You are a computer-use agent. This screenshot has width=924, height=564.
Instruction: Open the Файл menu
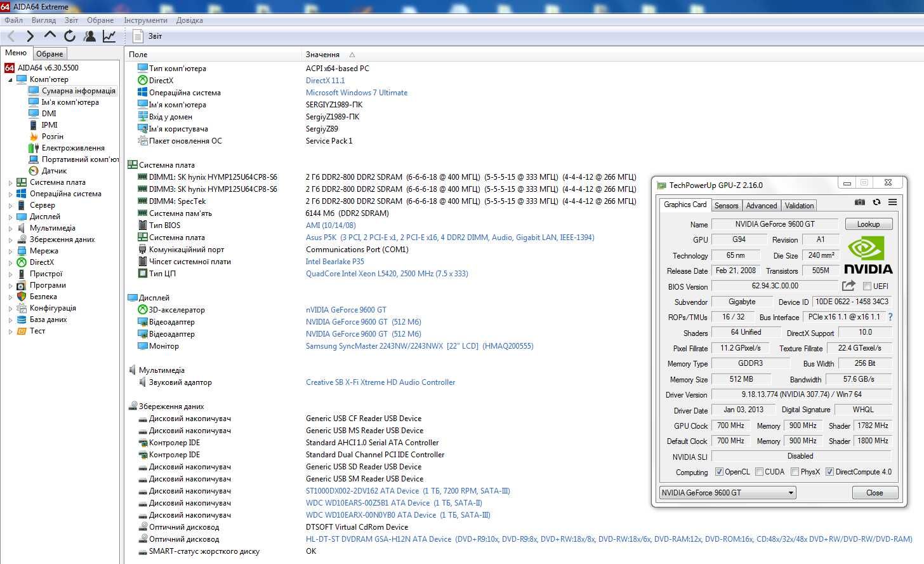pyautogui.click(x=13, y=20)
